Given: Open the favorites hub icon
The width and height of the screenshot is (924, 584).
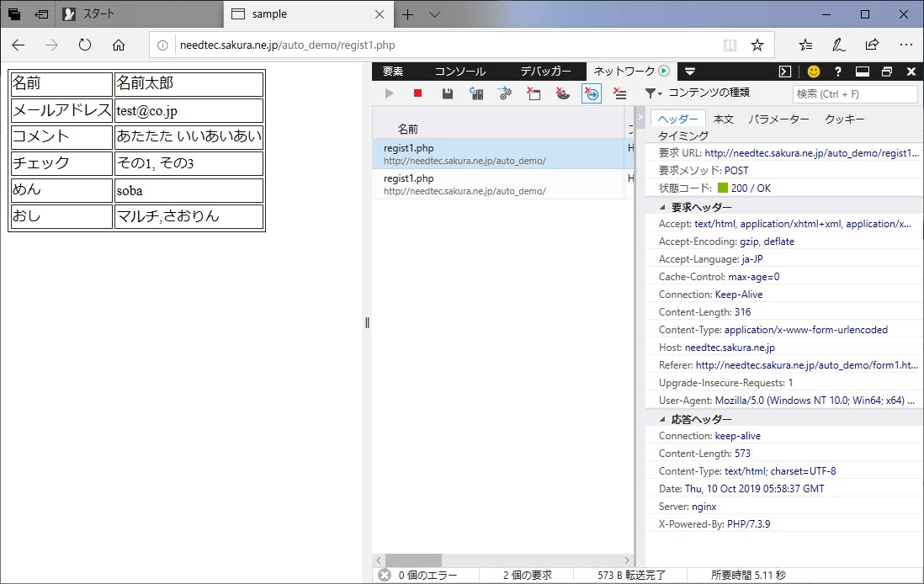Looking at the screenshot, I should (x=805, y=45).
